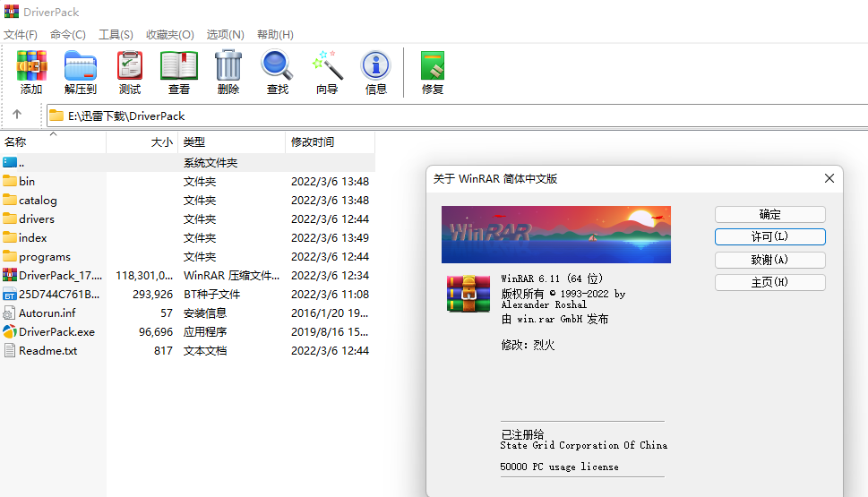Sort by the Size (大小) column header
868x497 pixels.
(142, 142)
